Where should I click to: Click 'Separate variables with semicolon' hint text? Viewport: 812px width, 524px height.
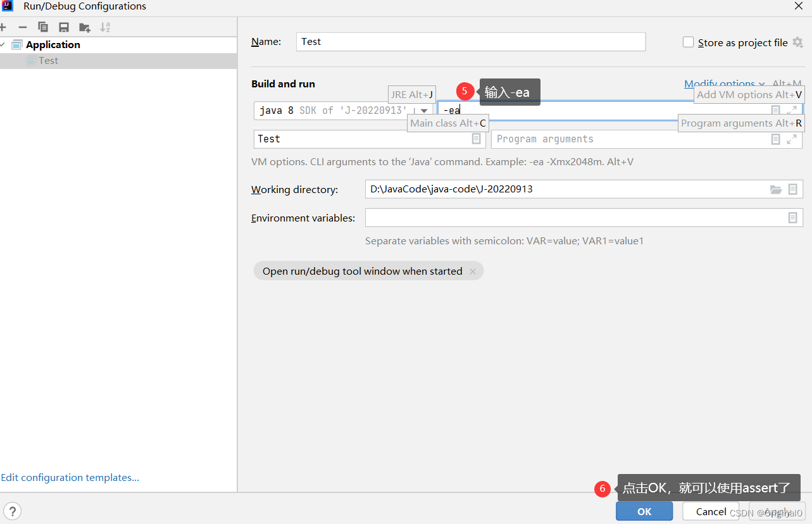[x=504, y=241]
